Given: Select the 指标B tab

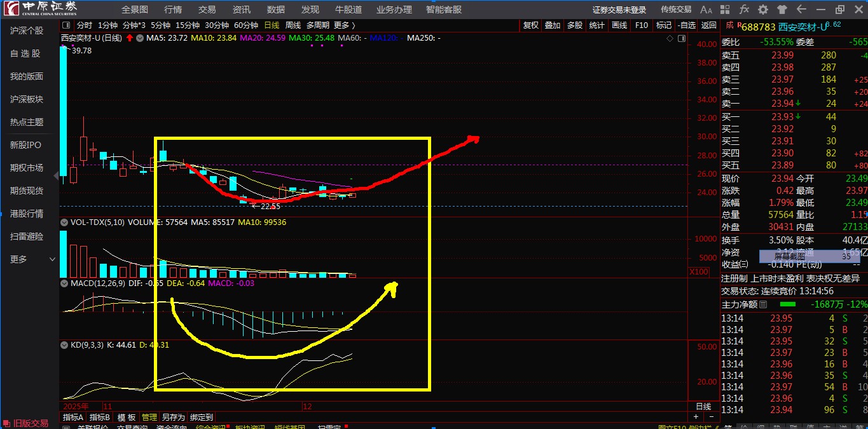Looking at the screenshot, I should pos(100,418).
